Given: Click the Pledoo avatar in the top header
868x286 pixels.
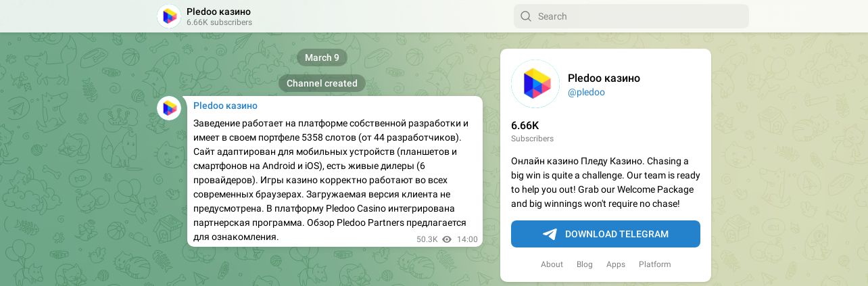Looking at the screenshot, I should 169,16.
